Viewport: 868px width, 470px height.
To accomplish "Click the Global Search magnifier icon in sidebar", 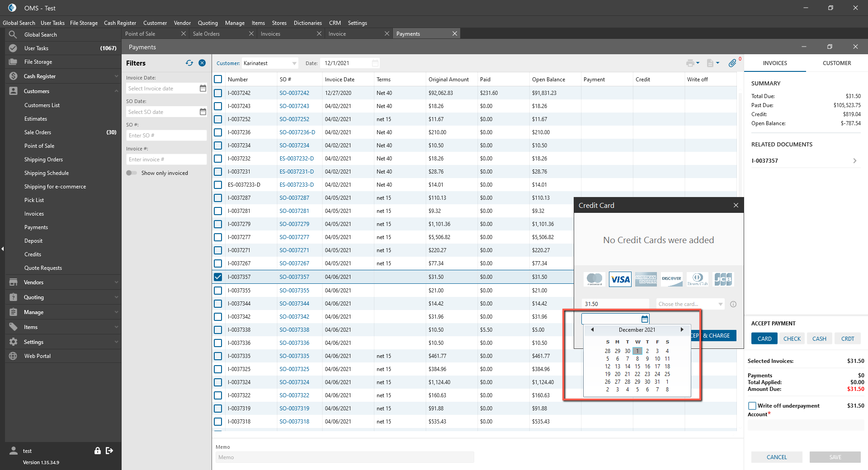I will click(13, 34).
